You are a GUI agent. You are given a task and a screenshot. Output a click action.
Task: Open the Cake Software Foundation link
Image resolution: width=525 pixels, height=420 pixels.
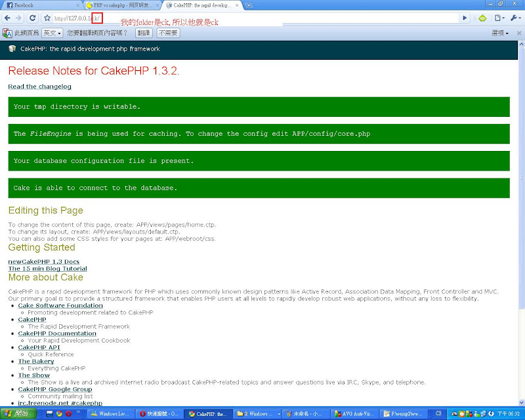60,305
